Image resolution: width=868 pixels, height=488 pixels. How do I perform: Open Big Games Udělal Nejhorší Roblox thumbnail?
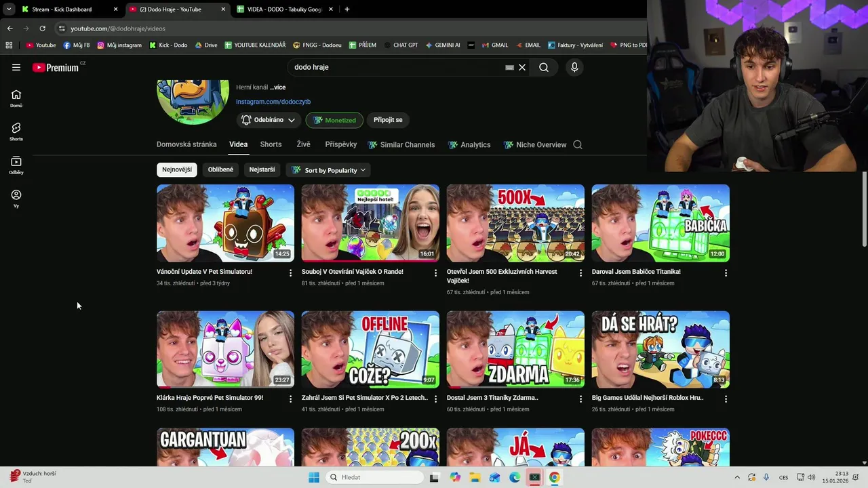pyautogui.click(x=660, y=349)
